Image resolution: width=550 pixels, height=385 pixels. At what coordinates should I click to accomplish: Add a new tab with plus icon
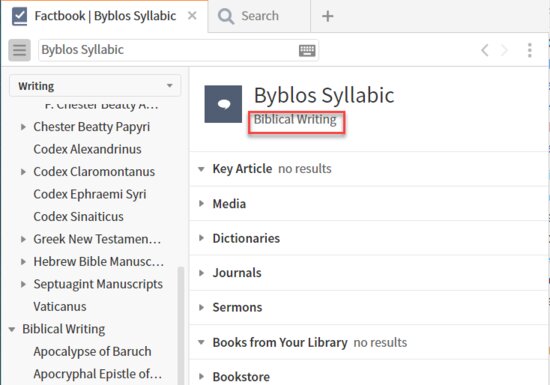pyautogui.click(x=328, y=16)
